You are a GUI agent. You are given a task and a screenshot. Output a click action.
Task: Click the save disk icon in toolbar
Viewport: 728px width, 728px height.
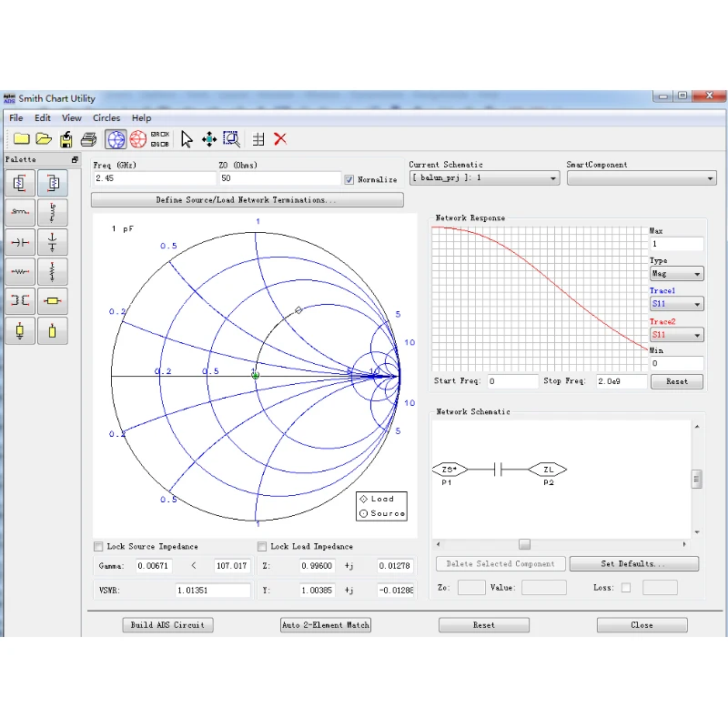[66, 139]
